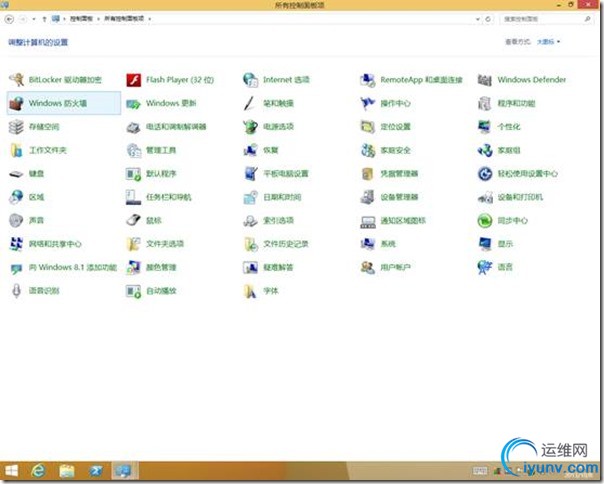Open the Pen and Touch (笔和触摸) icon
The height and width of the screenshot is (484, 604).
pyautogui.click(x=250, y=103)
